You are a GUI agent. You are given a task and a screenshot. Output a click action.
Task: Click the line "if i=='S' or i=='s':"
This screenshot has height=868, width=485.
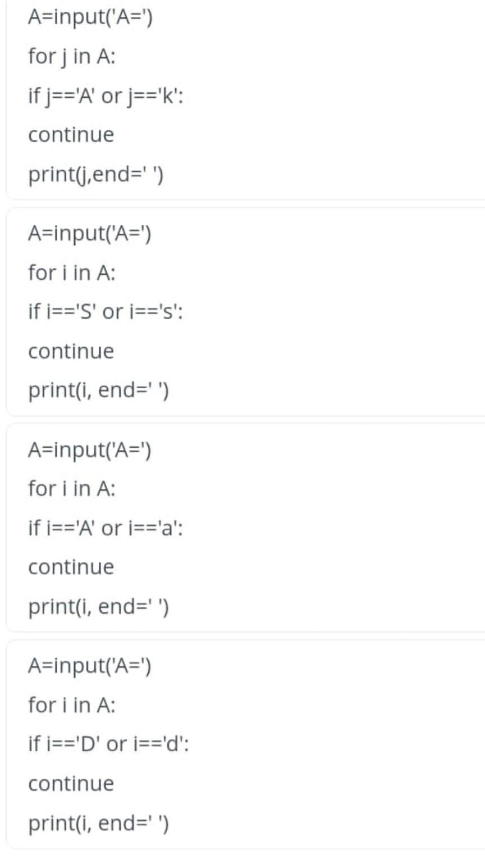tap(106, 312)
